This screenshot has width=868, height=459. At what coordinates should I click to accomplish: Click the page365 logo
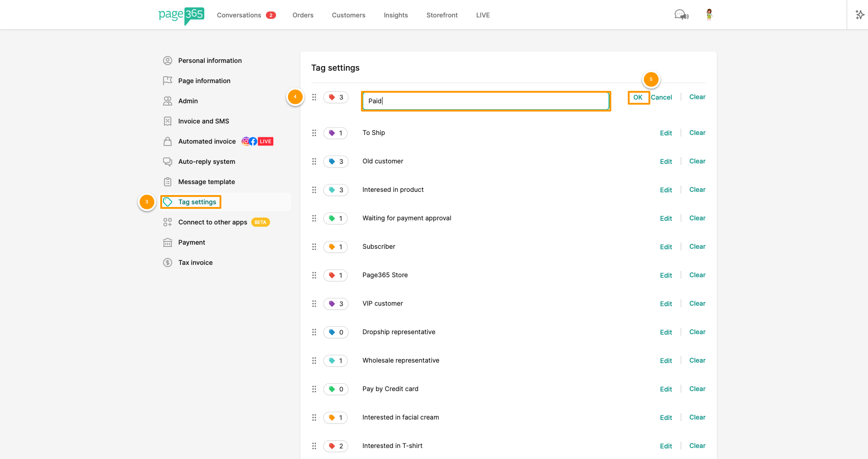pos(181,15)
